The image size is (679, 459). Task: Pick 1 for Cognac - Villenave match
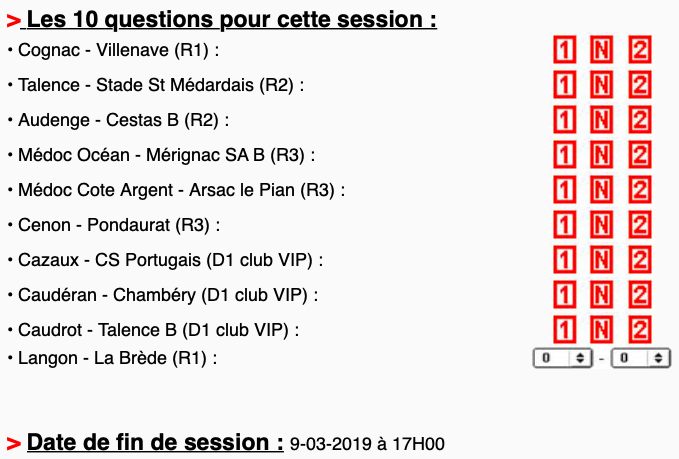(565, 50)
